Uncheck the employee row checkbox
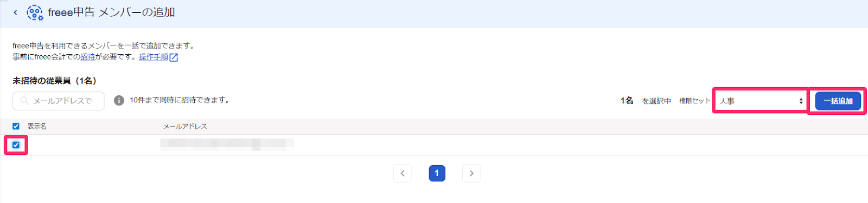Viewport: 868px width, 203px height. (16, 145)
